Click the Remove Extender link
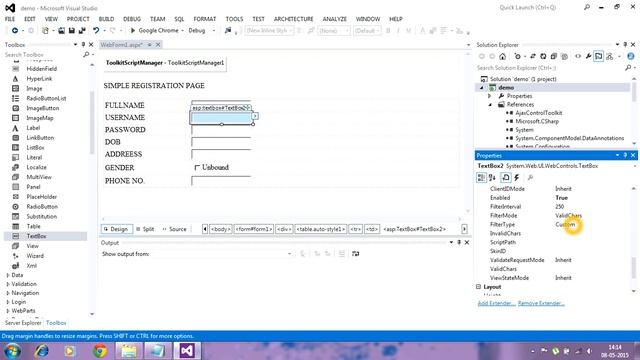640x360 pixels. 541,303
